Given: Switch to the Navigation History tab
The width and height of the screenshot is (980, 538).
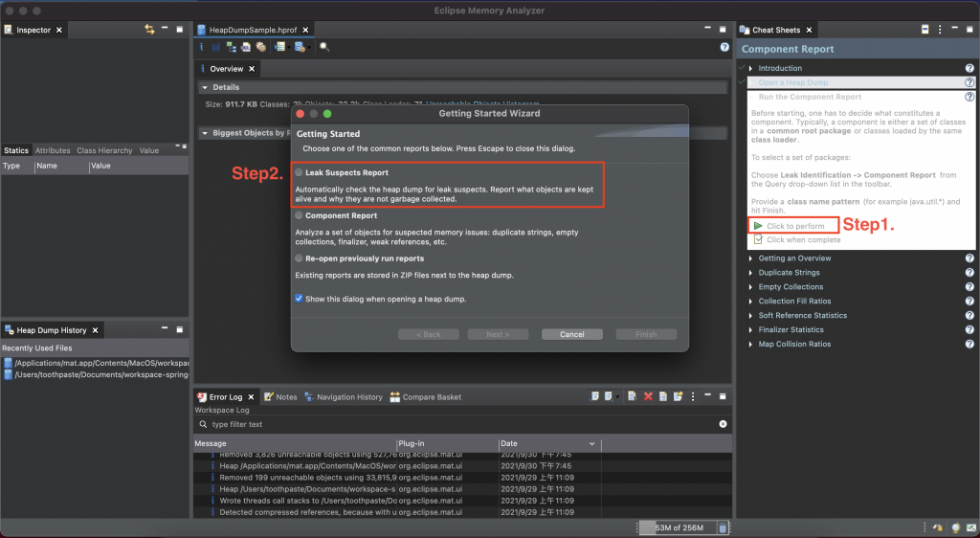Looking at the screenshot, I should [344, 396].
